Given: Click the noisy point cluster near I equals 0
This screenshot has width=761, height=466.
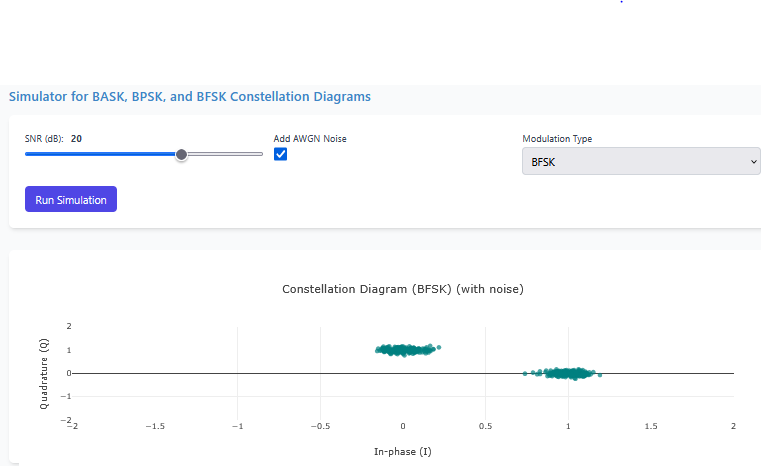Looking at the screenshot, I should tap(407, 350).
